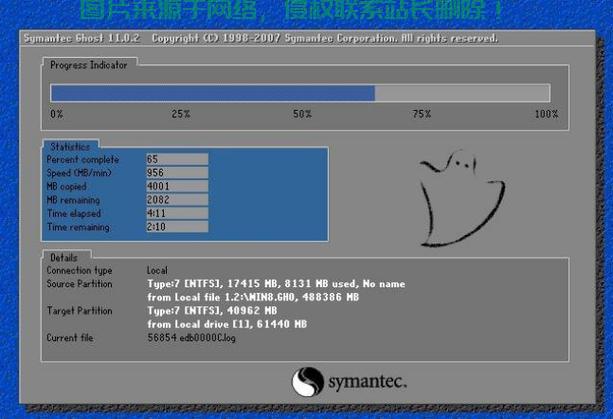Click the 'Percent complete' label
The width and height of the screenshot is (613, 419).
point(83,159)
